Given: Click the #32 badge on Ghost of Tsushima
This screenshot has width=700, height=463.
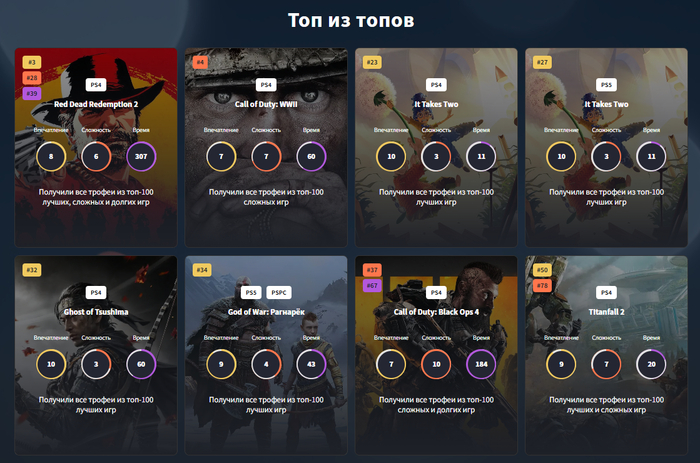Looking at the screenshot, I should [x=32, y=270].
